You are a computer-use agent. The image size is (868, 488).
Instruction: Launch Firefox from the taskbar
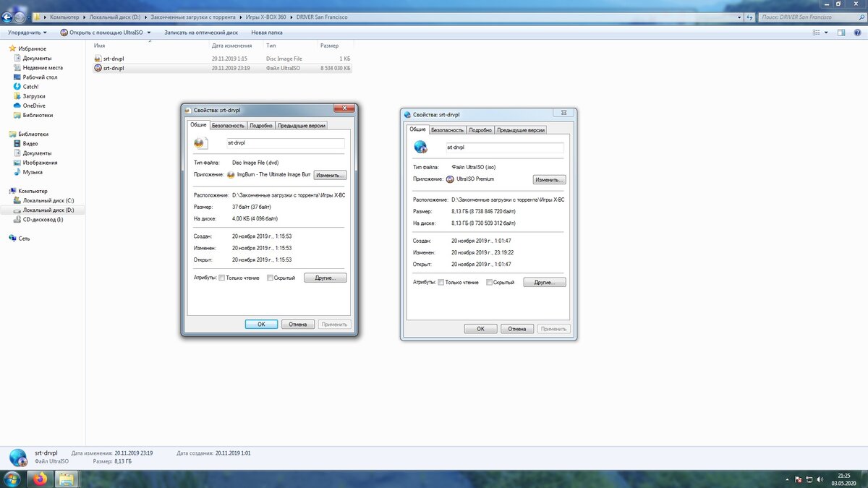[39, 479]
